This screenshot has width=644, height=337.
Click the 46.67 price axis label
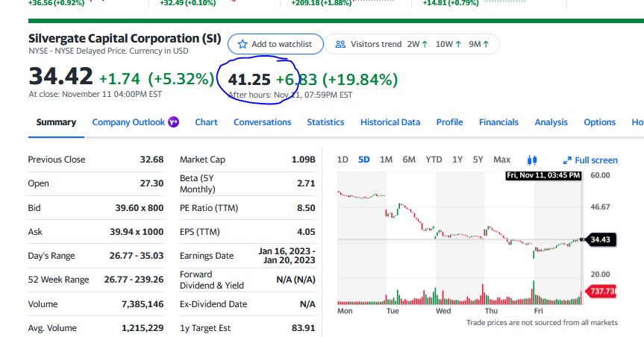601,207
